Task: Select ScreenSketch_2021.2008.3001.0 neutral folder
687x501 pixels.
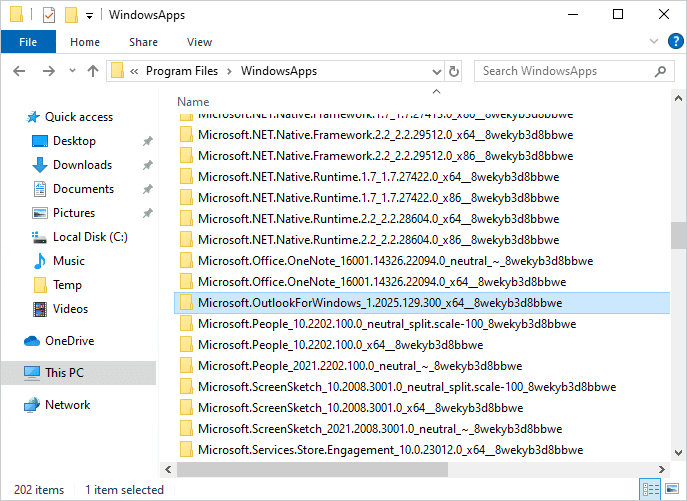Action: coord(380,429)
